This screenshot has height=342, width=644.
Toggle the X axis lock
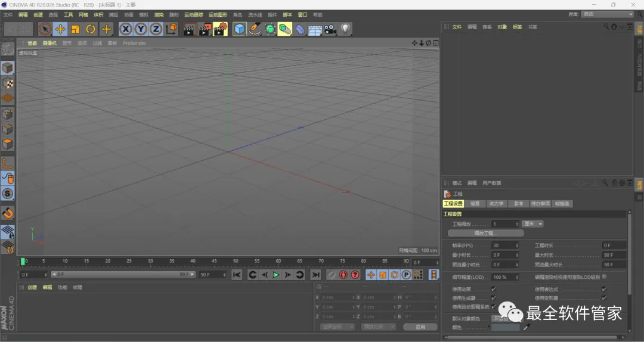pos(126,29)
